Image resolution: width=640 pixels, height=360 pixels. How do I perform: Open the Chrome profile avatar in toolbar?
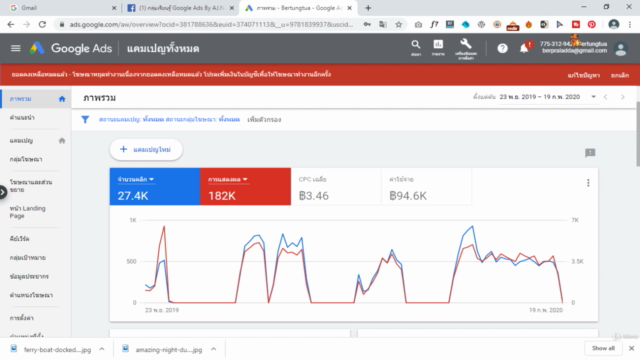[x=613, y=24]
